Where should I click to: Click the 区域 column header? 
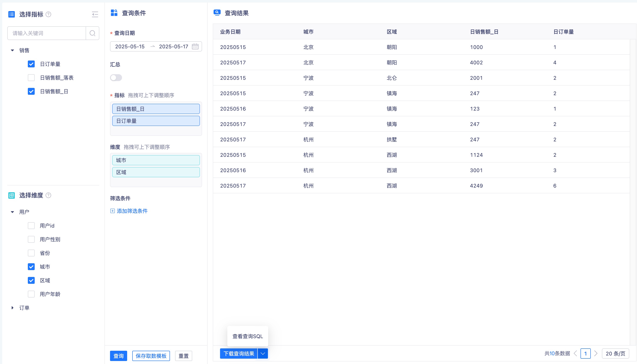click(x=391, y=32)
